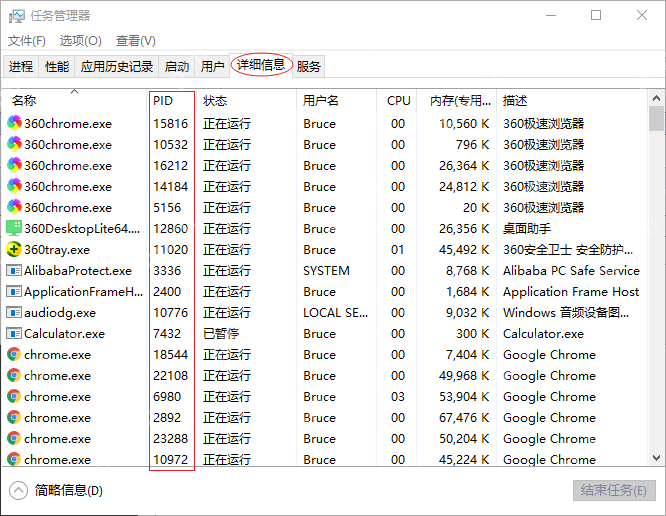This screenshot has width=666, height=516.
Task: Click the AlibabaProtect.exe process icon
Action: coord(14,270)
